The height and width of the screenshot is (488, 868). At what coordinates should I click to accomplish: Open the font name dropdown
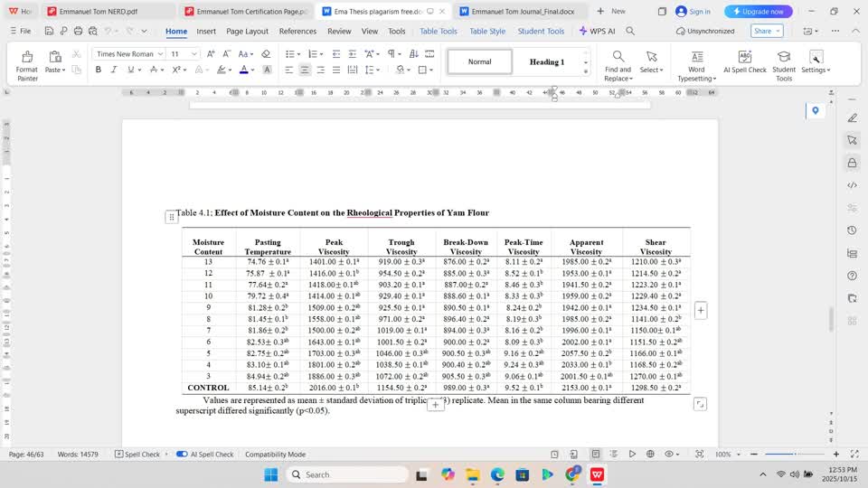[159, 54]
